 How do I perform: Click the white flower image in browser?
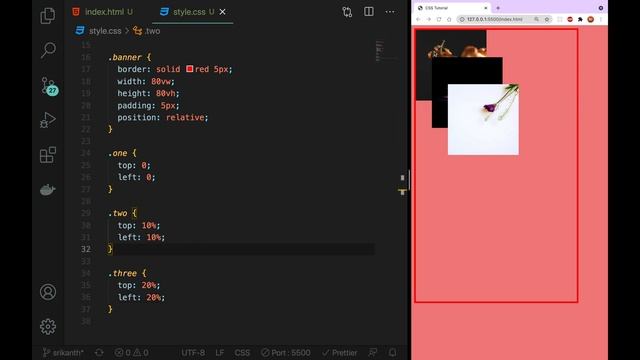tap(483, 120)
